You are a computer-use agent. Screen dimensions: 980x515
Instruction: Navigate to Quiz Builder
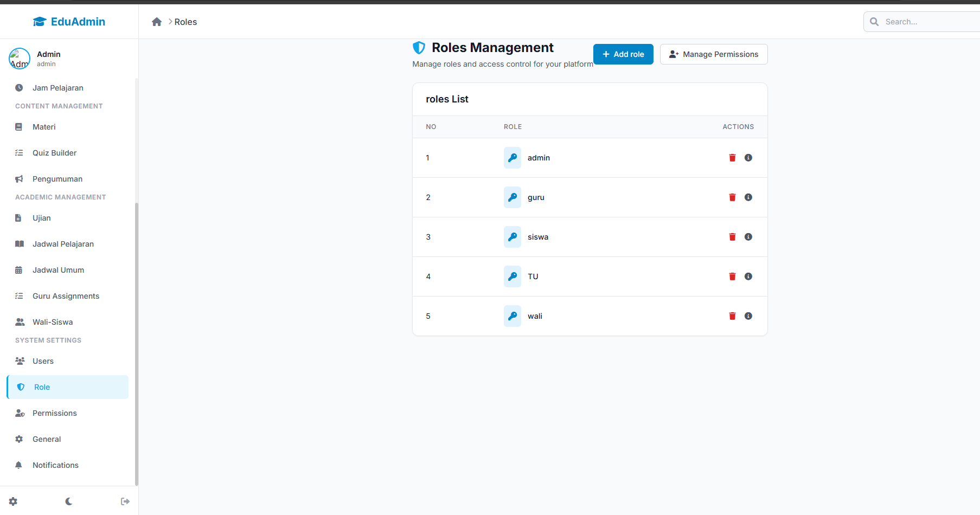[x=54, y=153]
